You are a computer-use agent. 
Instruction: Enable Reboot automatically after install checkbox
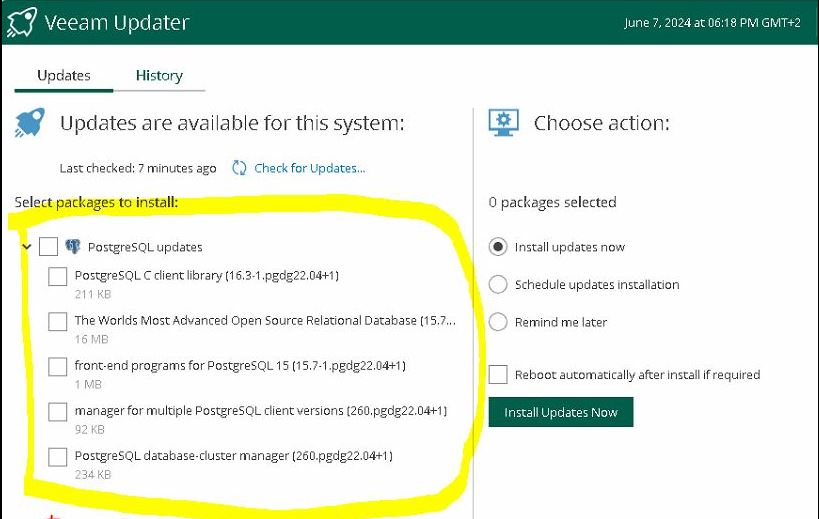click(498, 374)
